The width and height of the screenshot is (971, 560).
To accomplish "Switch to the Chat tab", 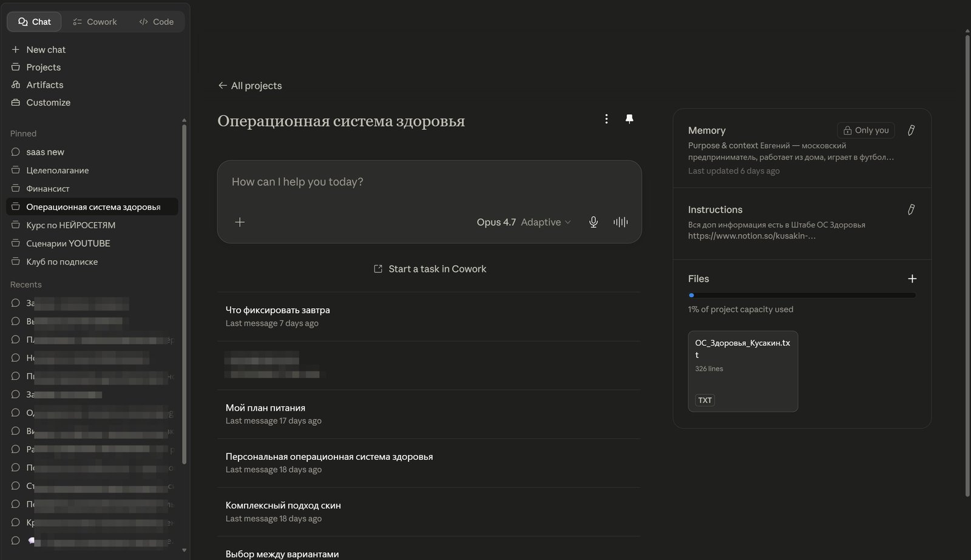I will pos(35,22).
